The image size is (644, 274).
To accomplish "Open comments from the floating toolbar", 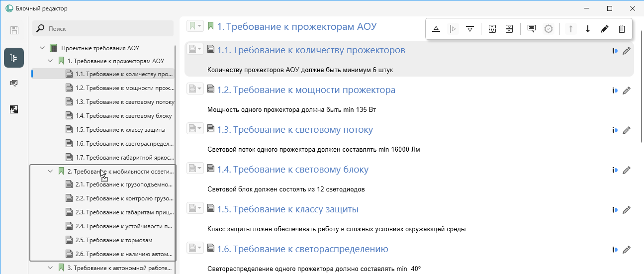I will click(531, 29).
